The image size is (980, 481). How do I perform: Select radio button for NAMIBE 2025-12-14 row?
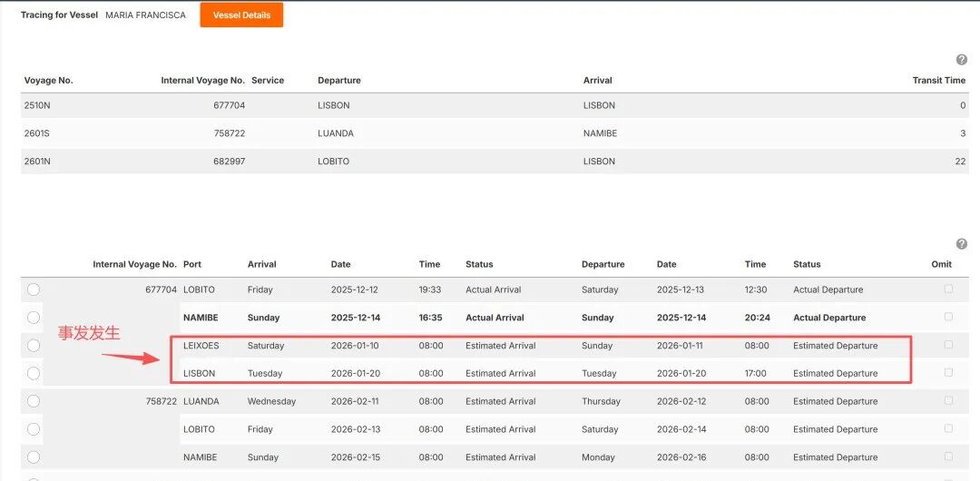(34, 317)
